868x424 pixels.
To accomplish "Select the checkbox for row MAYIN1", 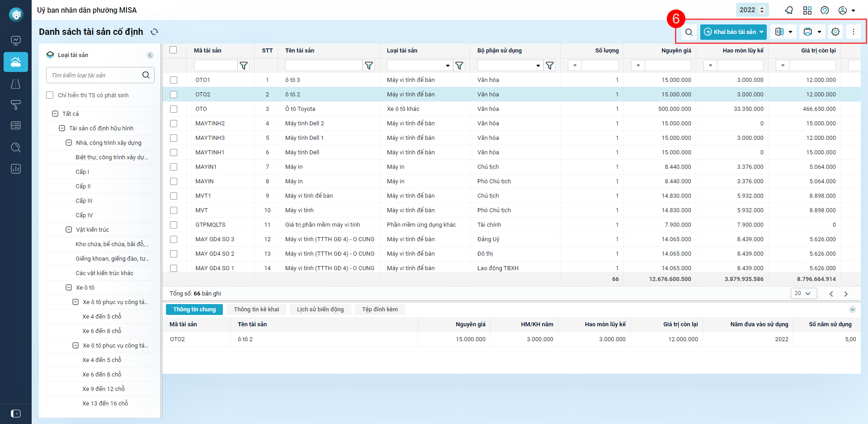I will point(174,167).
